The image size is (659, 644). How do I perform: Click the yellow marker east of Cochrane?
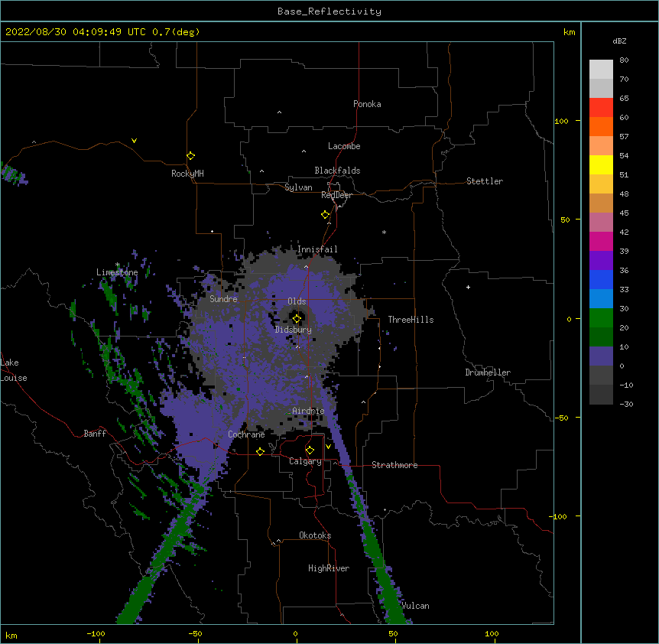[x=260, y=451]
